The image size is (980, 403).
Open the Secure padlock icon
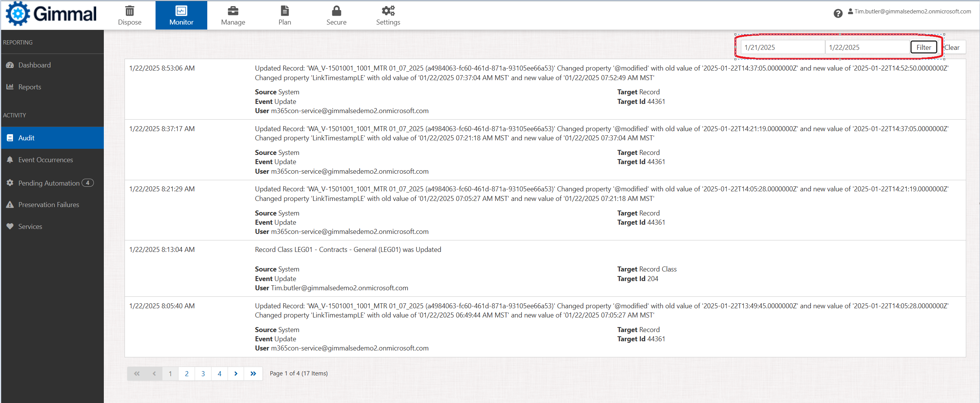[x=336, y=11]
